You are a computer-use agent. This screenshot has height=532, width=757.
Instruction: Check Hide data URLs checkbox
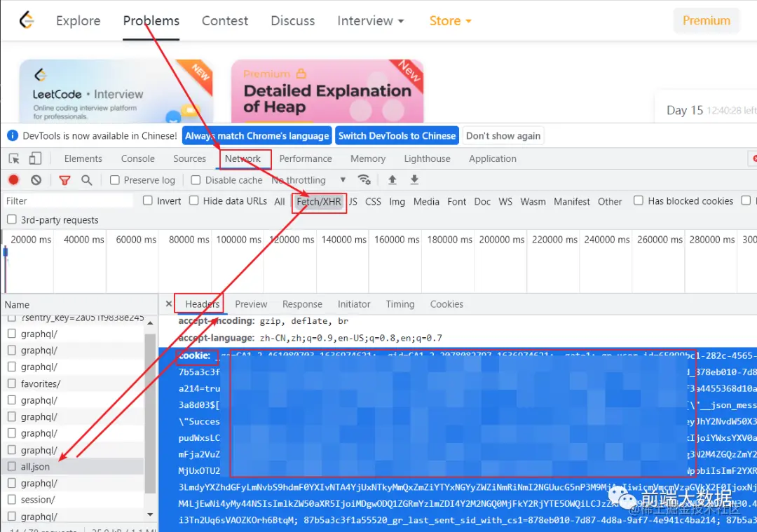193,200
